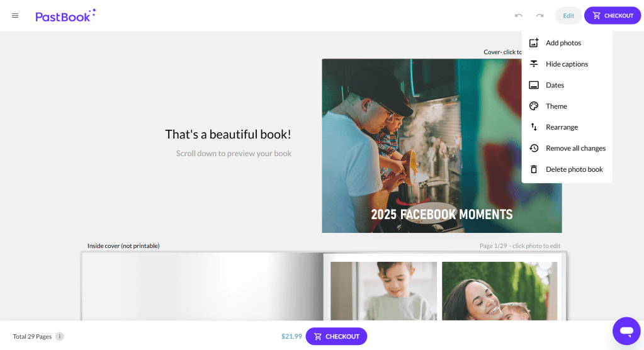Click the smiling woman photo on page 1

(x=499, y=291)
